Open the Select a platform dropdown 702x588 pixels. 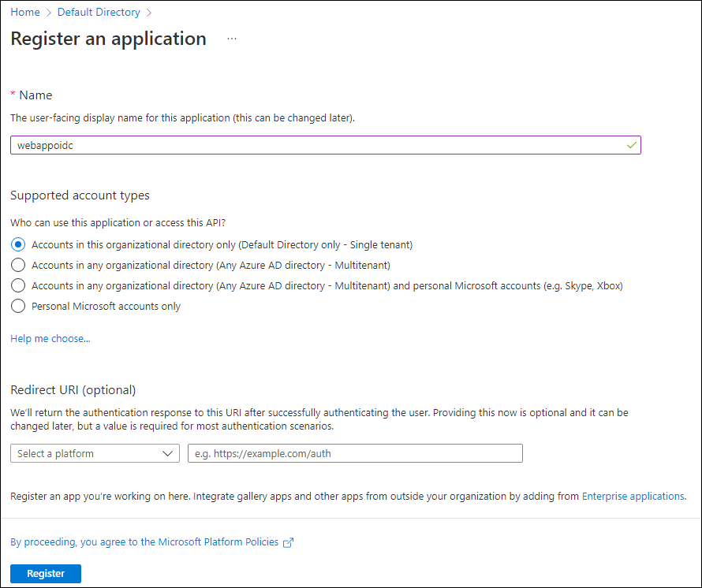tap(95, 453)
